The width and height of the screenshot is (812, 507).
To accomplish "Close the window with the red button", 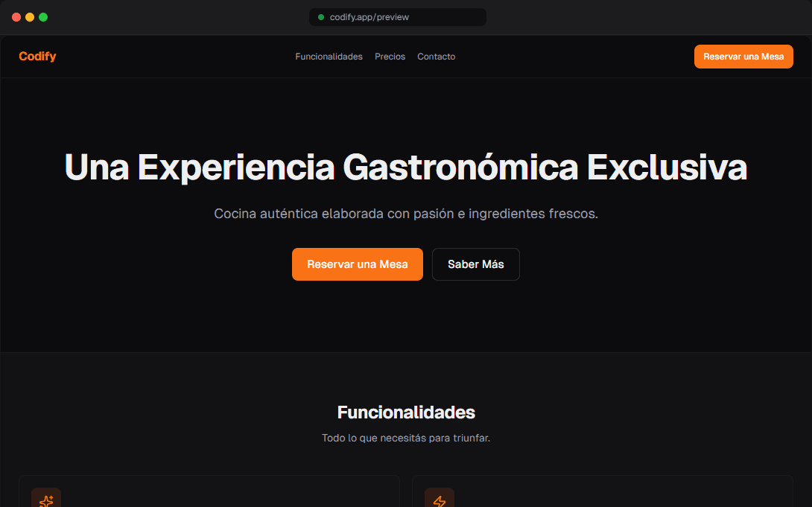I will click(16, 17).
